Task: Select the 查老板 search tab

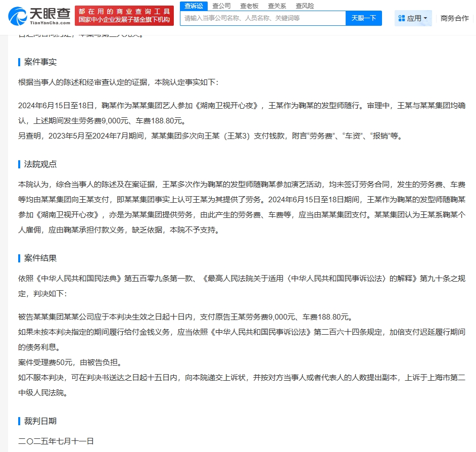Action: pos(249,6)
